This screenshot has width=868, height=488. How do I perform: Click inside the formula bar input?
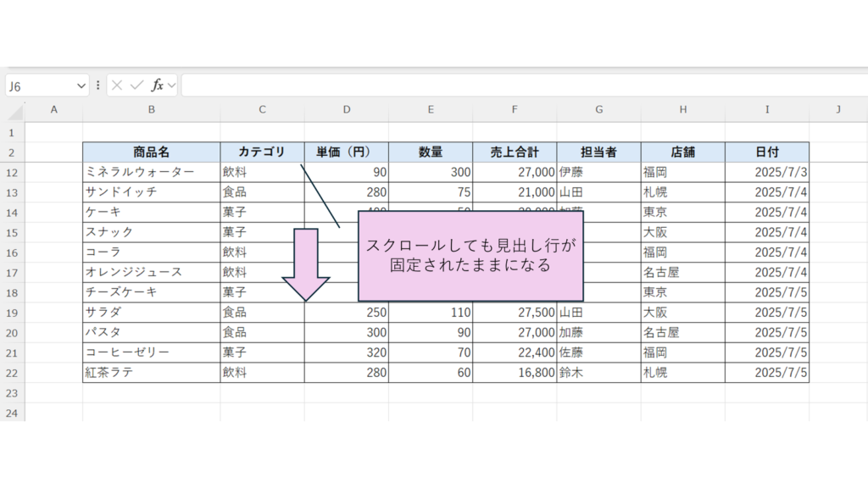[x=509, y=86]
